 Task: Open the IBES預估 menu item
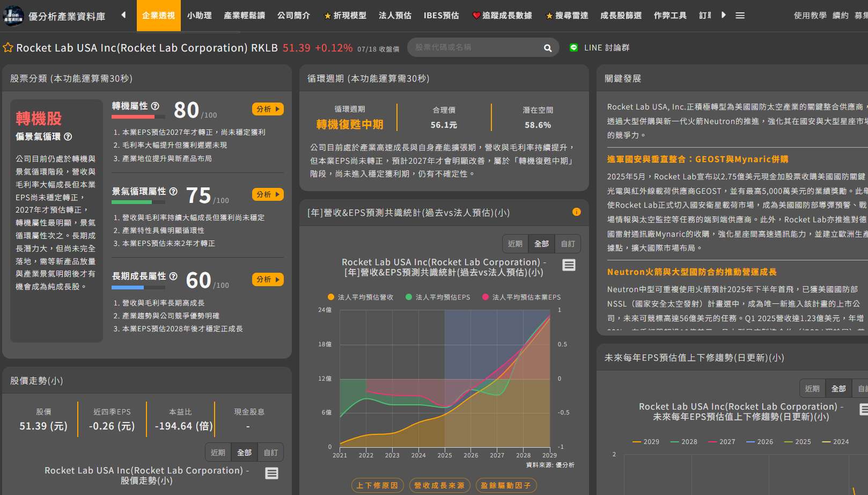coord(442,16)
